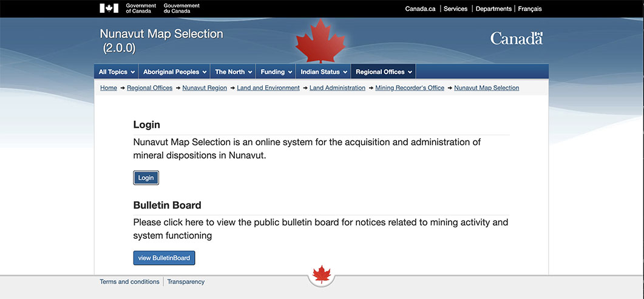The image size is (644, 299).
Task: Click the small maple leaf in footer
Action: point(321,274)
